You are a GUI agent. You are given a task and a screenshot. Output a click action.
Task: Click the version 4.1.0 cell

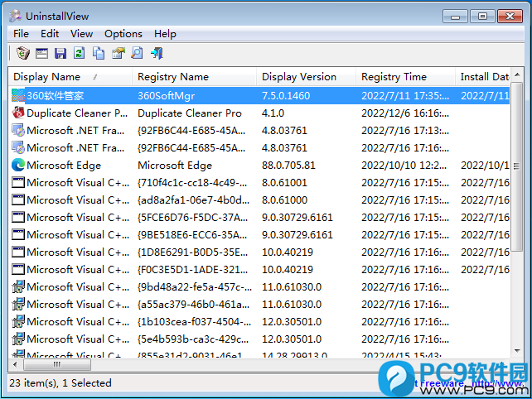coord(273,113)
